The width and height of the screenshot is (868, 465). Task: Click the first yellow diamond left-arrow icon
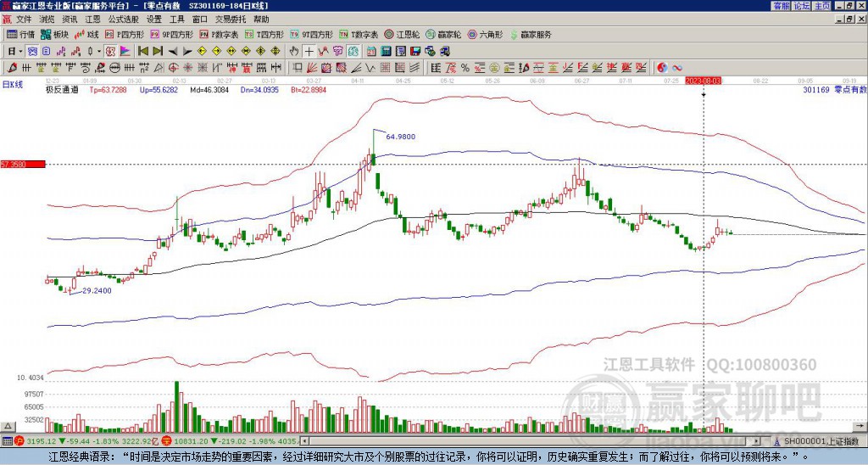click(202, 52)
